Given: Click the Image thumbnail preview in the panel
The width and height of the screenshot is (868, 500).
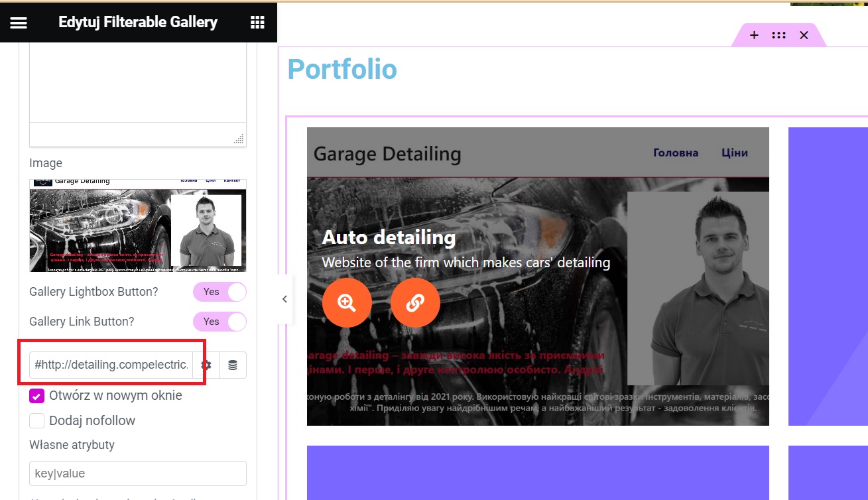Looking at the screenshot, I should coord(138,225).
